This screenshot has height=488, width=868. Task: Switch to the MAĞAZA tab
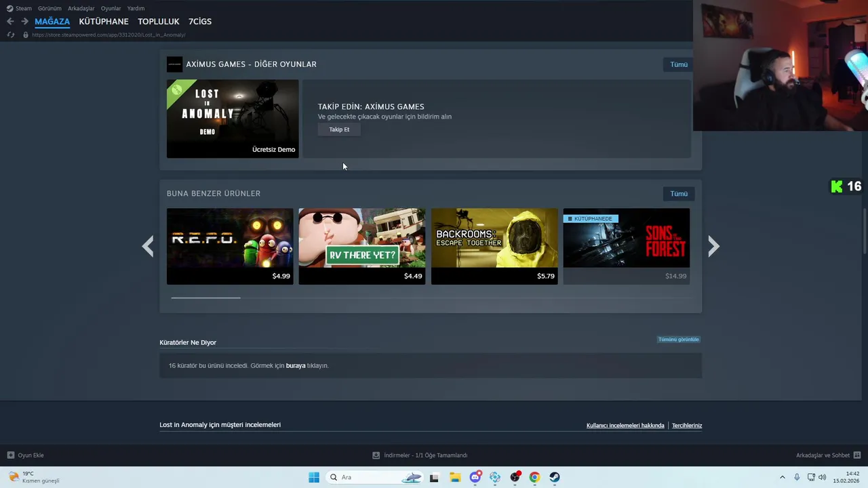tap(52, 22)
